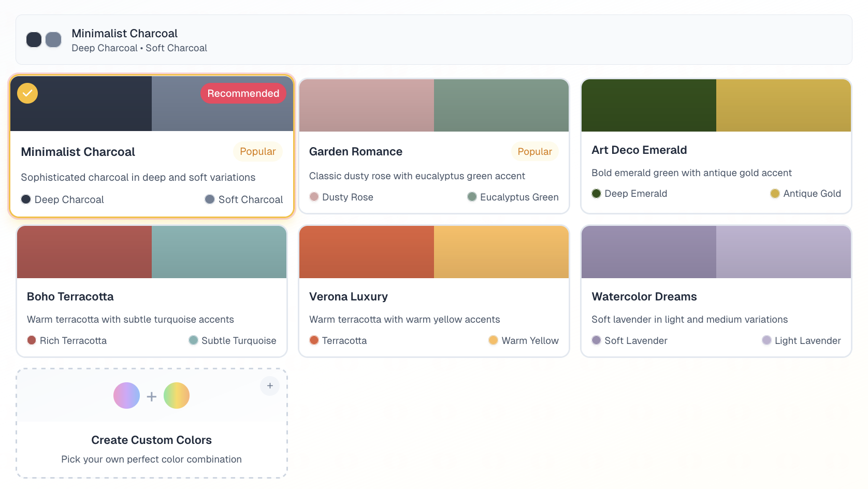Click the Eucalyptus Green color dot
Image resolution: width=868 pixels, height=489 pixels.
471,197
